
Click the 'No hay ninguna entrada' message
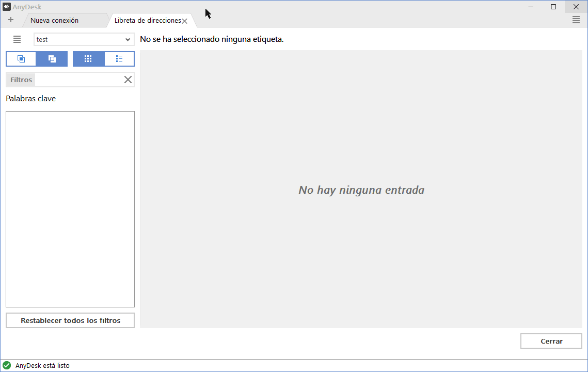click(361, 190)
